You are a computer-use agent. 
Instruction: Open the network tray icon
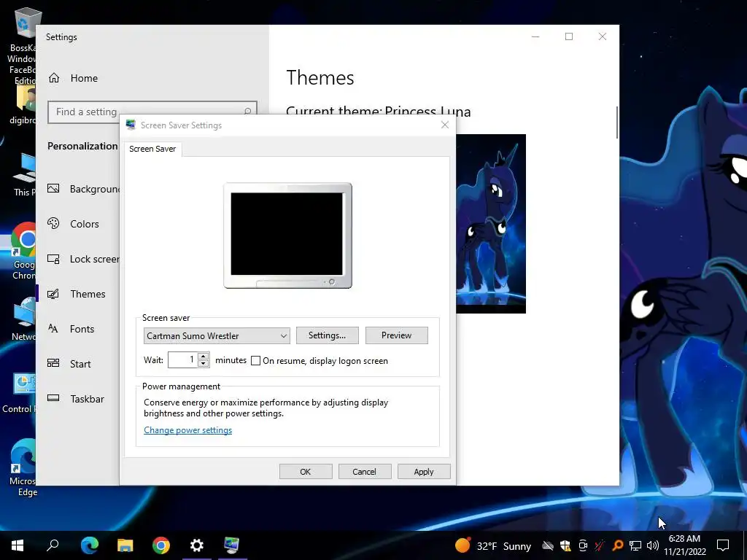click(x=635, y=545)
